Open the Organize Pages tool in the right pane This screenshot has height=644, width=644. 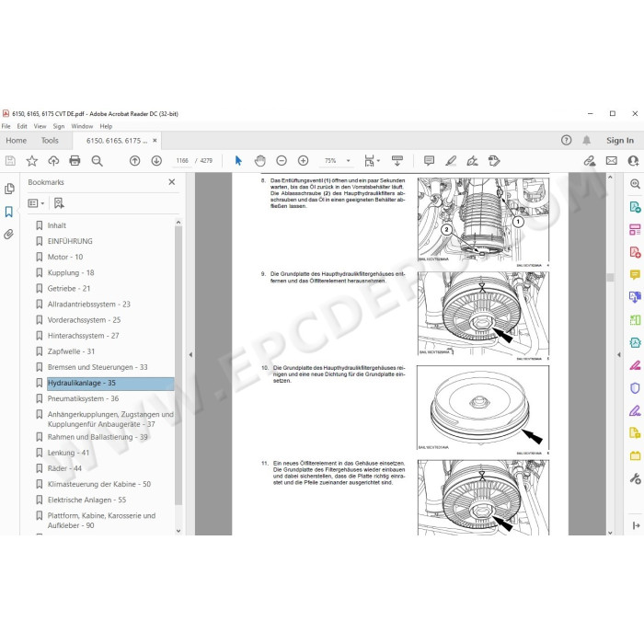pyautogui.click(x=635, y=230)
